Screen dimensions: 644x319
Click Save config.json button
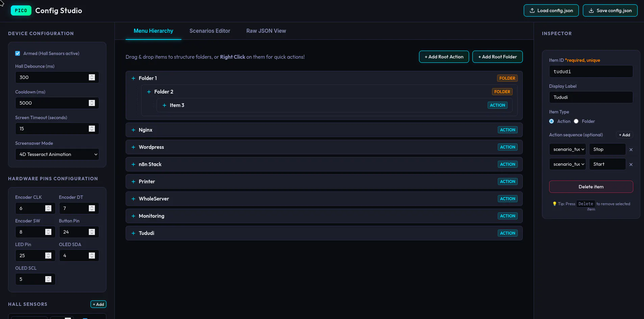click(x=610, y=10)
